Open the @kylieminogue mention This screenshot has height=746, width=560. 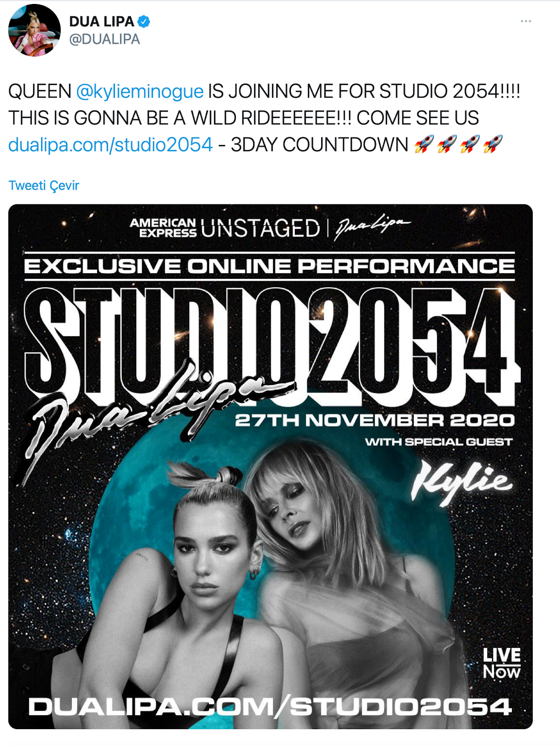[x=140, y=91]
